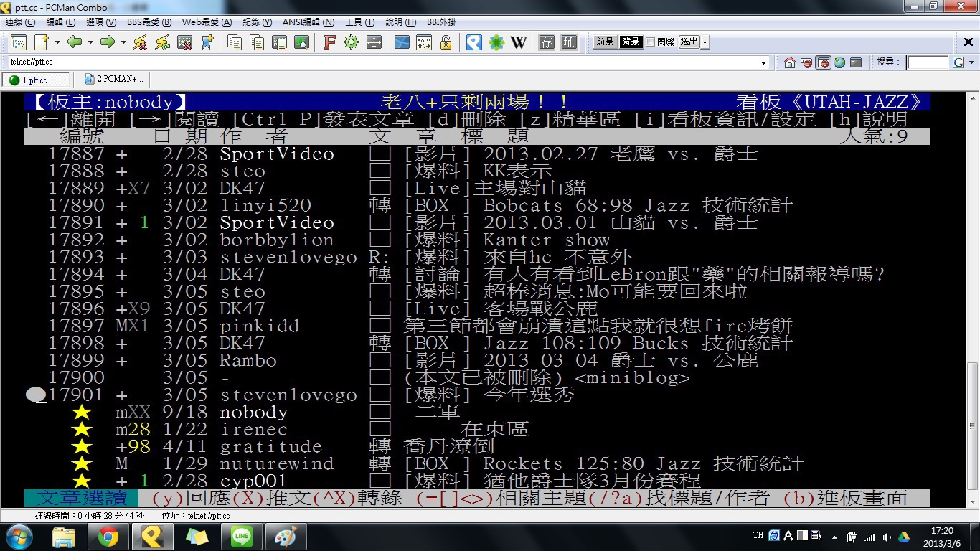Open the Web最愛 (A) menu
Image resolution: width=980 pixels, height=551 pixels.
click(x=207, y=22)
